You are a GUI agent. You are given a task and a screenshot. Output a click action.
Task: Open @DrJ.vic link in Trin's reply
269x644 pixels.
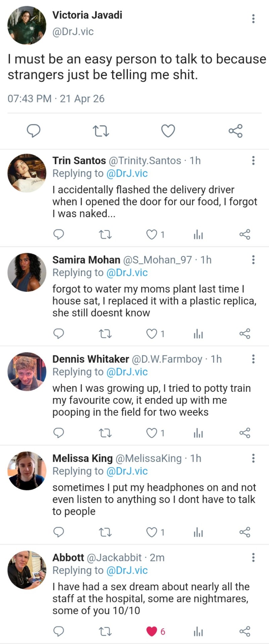tap(127, 173)
